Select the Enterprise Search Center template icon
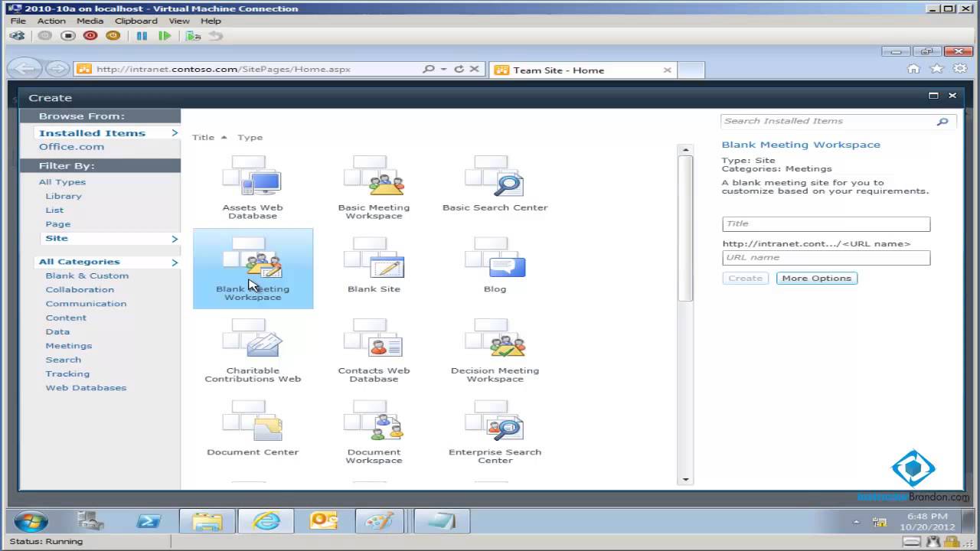The image size is (980, 551). tap(495, 420)
